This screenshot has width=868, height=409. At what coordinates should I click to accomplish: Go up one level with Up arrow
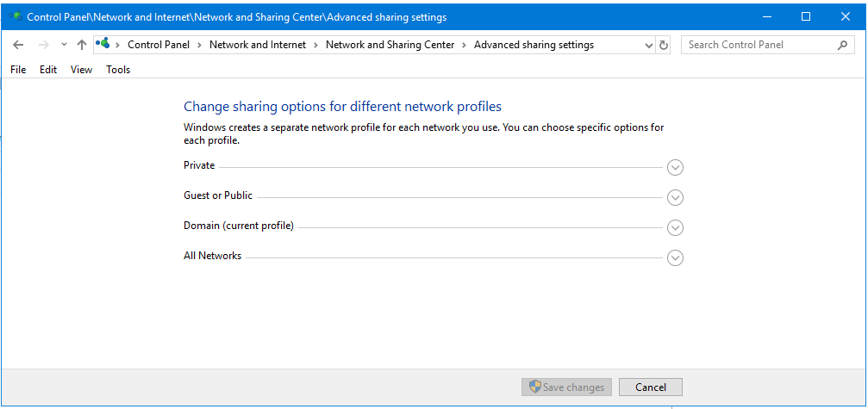(x=82, y=46)
